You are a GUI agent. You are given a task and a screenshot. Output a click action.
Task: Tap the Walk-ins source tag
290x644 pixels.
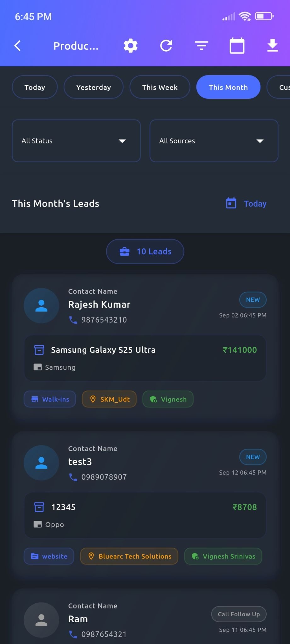tap(50, 399)
